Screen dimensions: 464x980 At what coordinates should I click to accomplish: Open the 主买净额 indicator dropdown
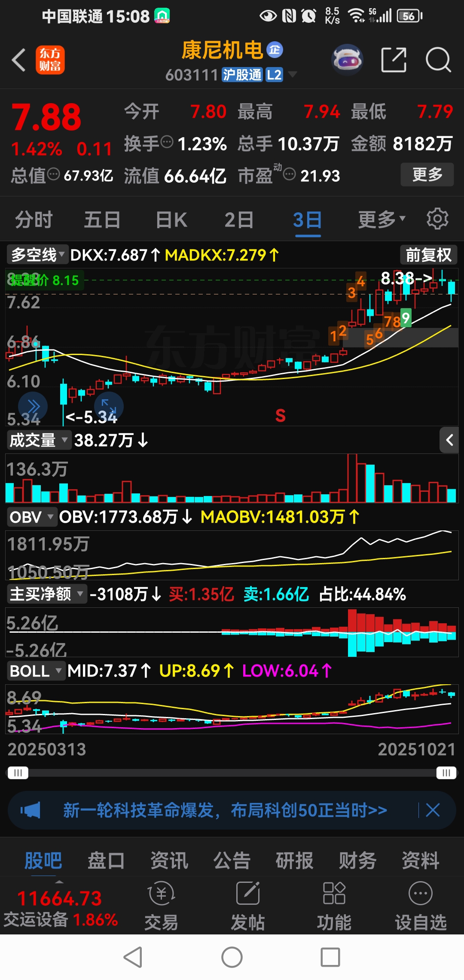(x=46, y=594)
